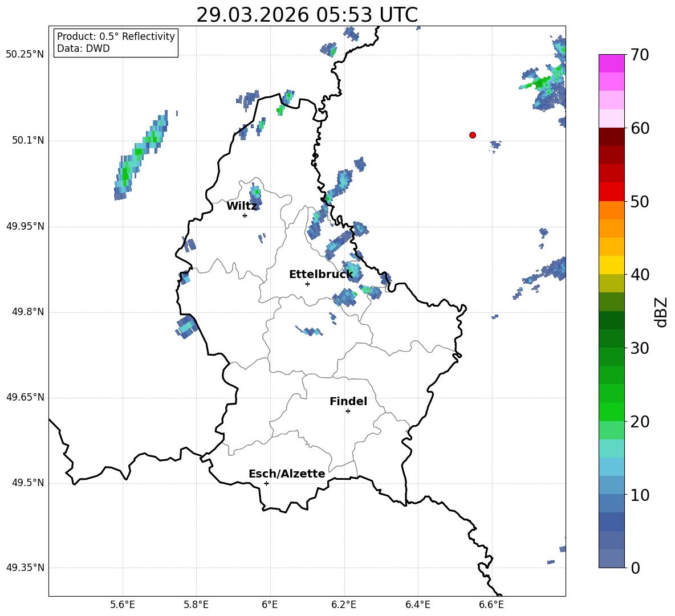Screen dimensions: 675x616
Task: Click the Wiltz station cross marker
Action: coord(245,215)
